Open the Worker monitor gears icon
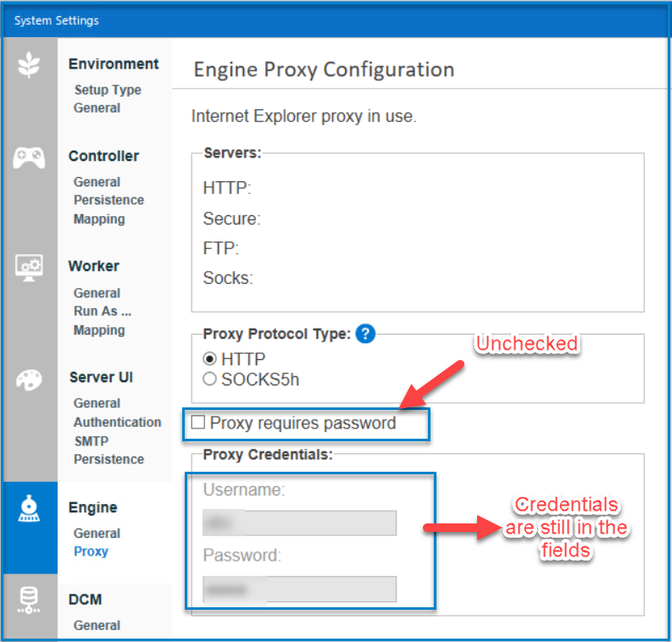This screenshot has width=672, height=642. click(x=29, y=268)
